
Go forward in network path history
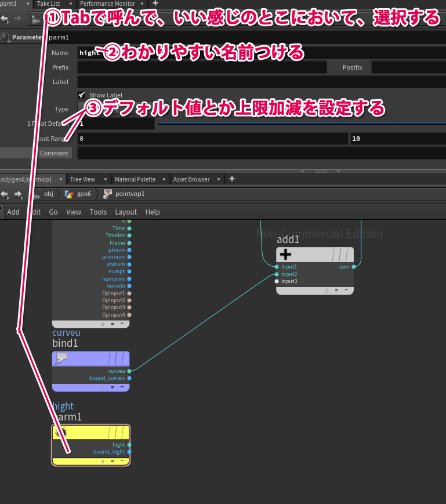point(18,194)
